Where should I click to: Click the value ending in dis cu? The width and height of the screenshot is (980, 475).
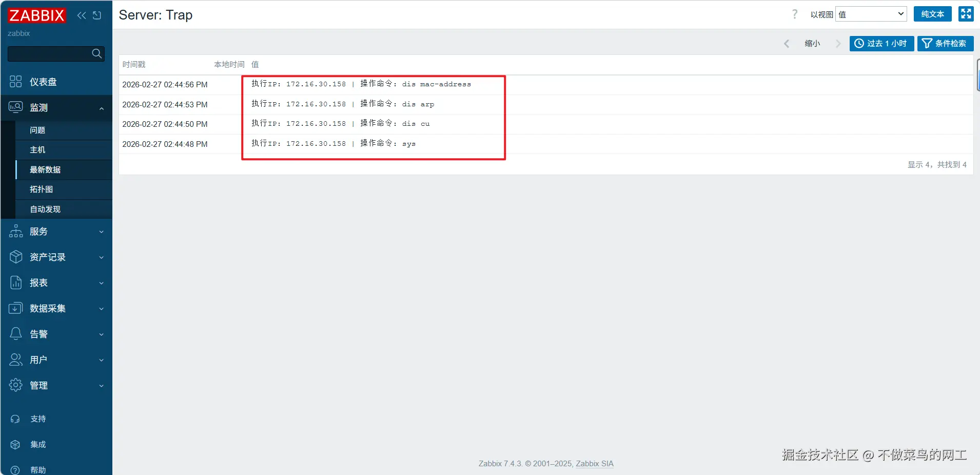(341, 123)
